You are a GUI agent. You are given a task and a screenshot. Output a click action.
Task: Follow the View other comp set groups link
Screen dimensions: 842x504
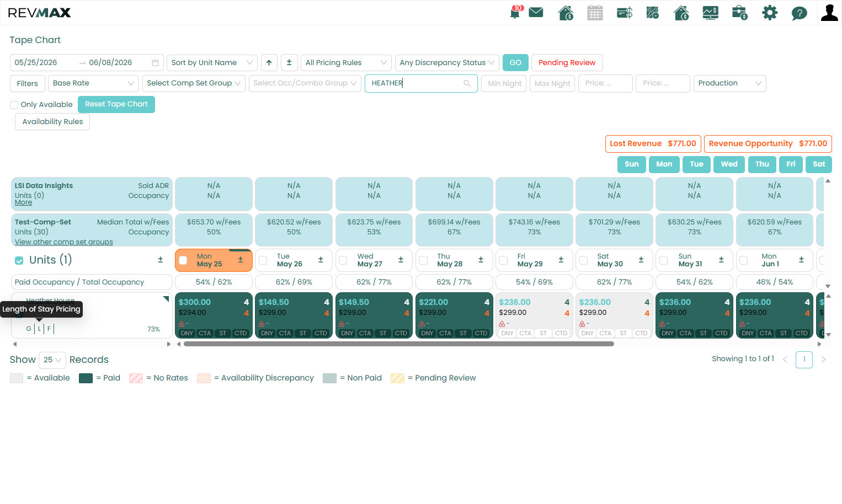pos(64,242)
